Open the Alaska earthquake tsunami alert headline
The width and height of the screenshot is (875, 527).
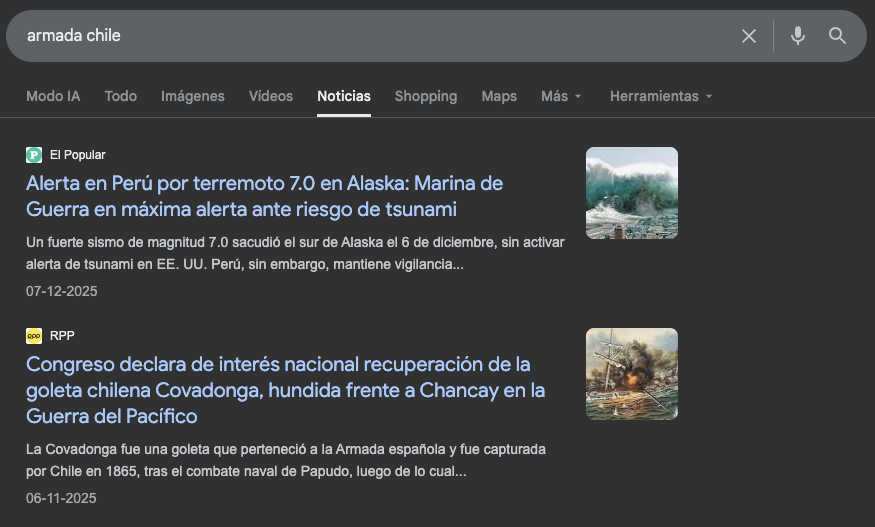click(x=264, y=196)
